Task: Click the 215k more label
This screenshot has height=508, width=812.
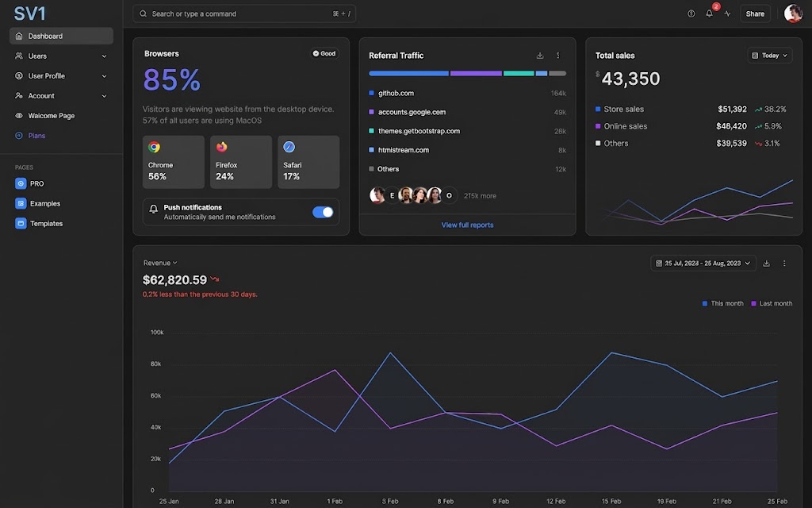Action: (480, 196)
